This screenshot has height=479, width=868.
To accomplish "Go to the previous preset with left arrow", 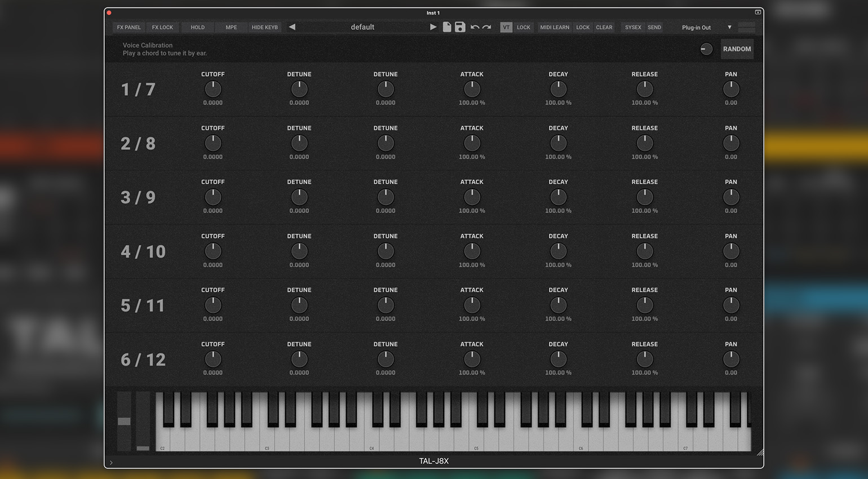I will click(292, 27).
